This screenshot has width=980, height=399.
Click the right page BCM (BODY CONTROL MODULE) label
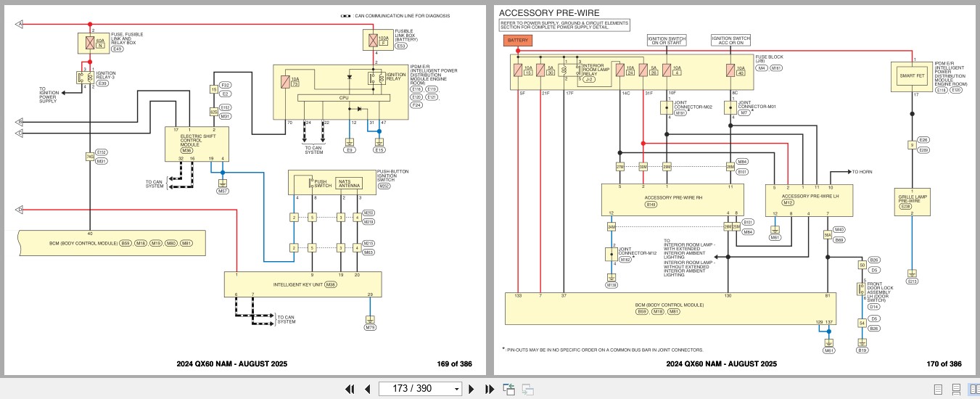(x=670, y=305)
